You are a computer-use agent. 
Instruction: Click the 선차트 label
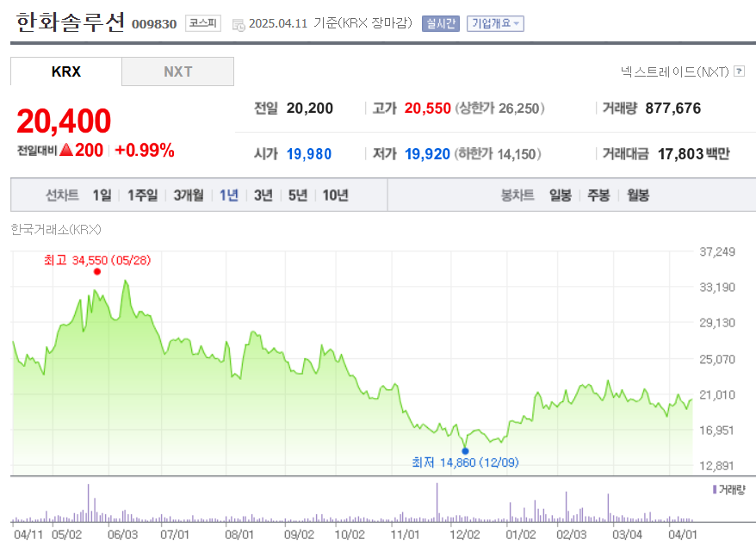(62, 195)
